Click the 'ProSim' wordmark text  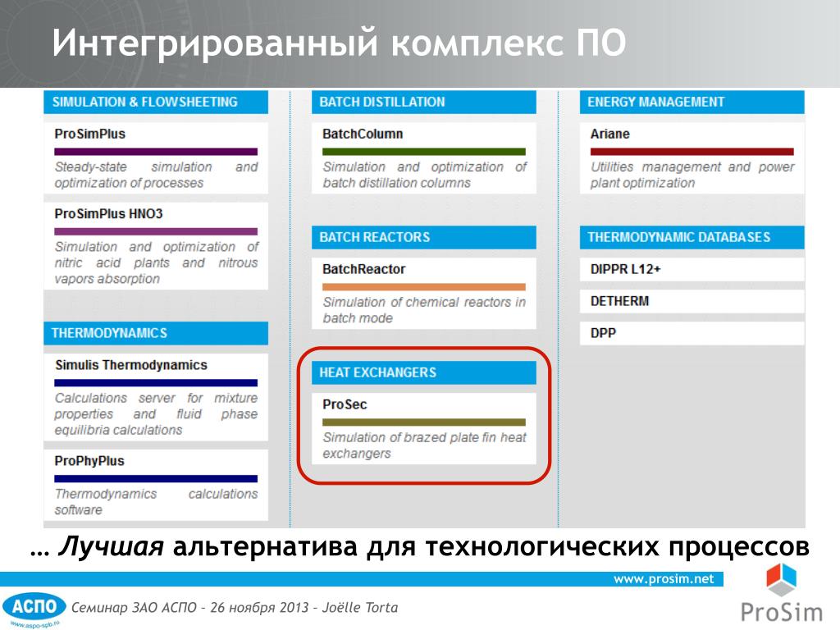[781, 612]
